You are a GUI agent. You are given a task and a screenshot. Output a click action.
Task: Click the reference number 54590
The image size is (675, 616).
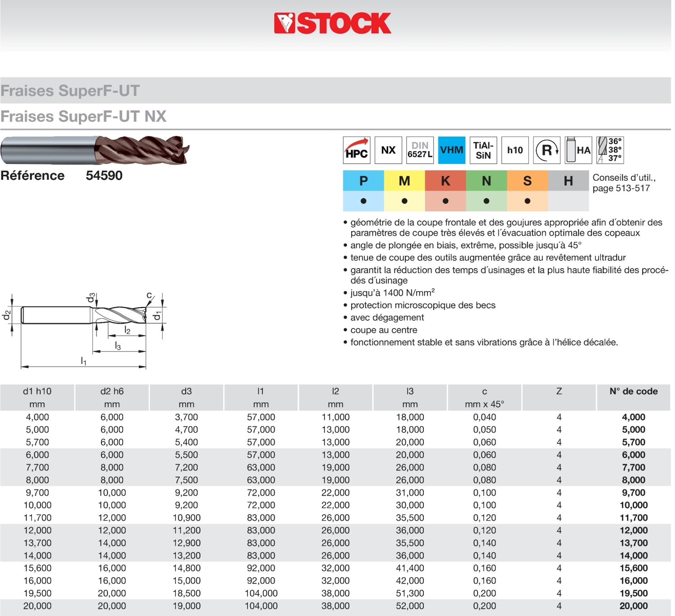tap(104, 175)
